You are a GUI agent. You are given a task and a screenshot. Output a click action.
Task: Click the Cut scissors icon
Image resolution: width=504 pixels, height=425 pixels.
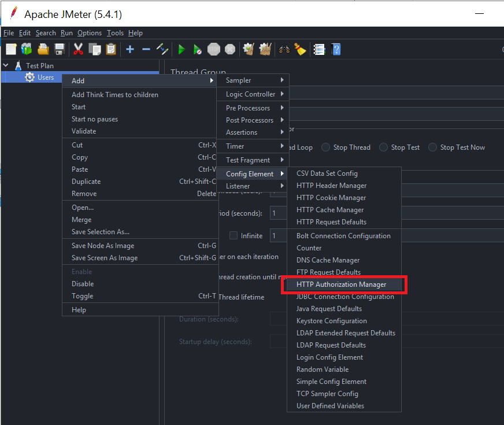point(78,49)
